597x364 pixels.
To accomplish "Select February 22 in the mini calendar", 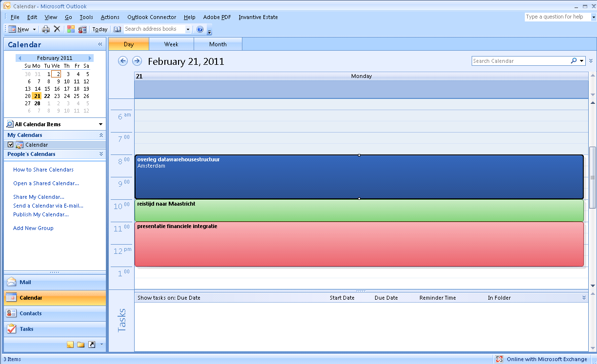I will 47,96.
